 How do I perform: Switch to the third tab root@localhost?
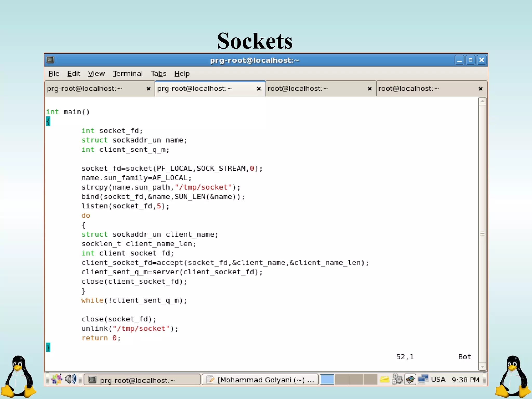pos(321,89)
